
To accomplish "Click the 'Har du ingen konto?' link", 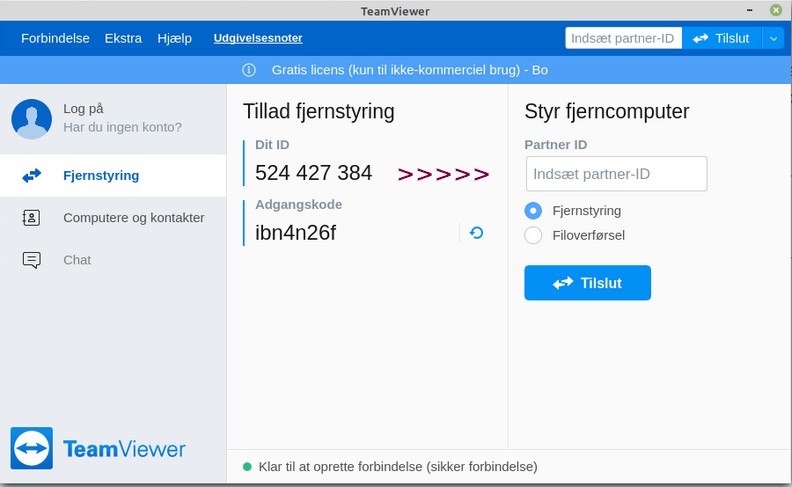I will click(122, 127).
